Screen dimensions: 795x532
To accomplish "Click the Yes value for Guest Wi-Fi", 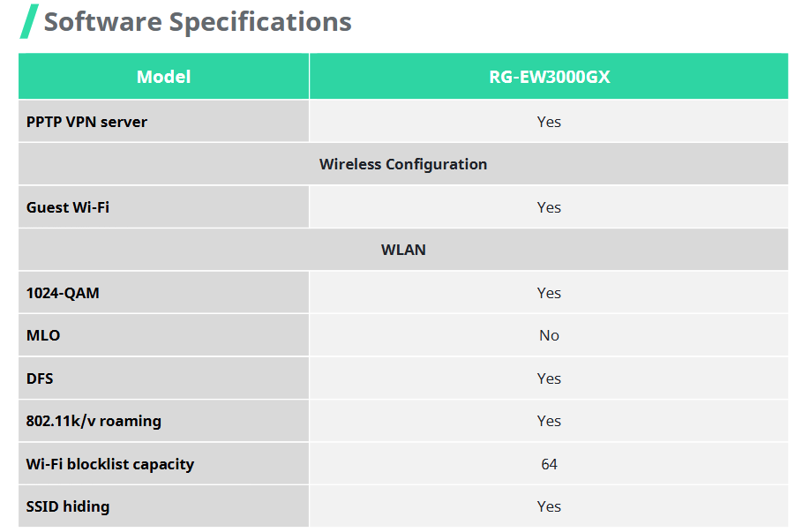I will 549,207.
